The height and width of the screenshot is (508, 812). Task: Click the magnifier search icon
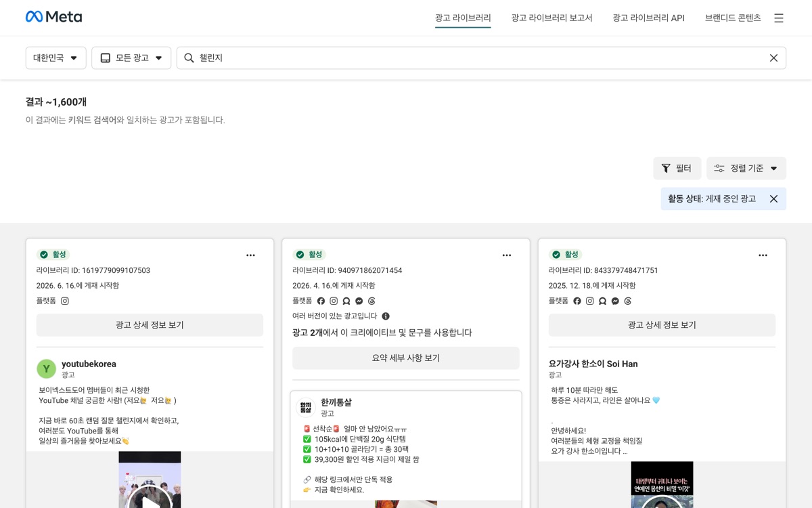189,58
